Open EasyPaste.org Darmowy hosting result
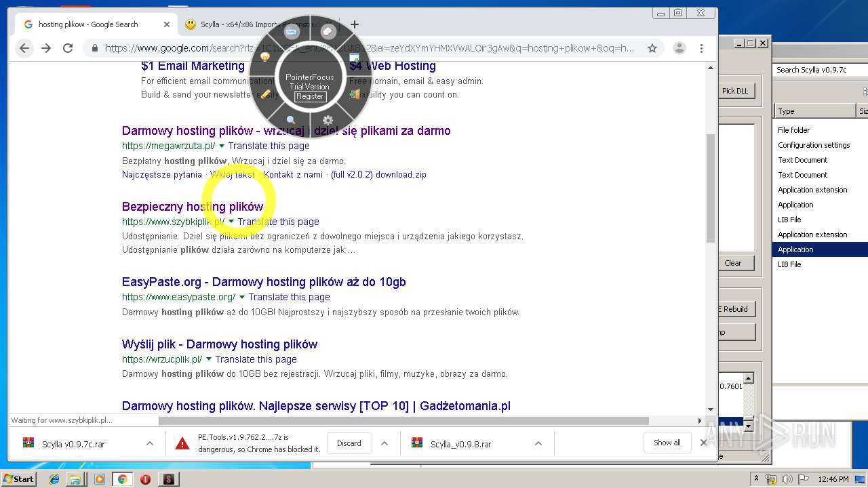Image resolution: width=868 pixels, height=488 pixels. [x=264, y=282]
